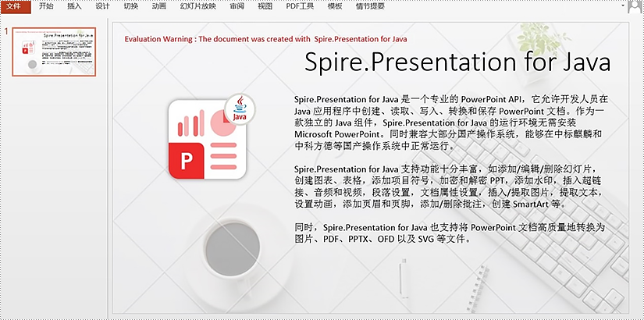This screenshot has width=644, height=320.
Task: Click the red Evaluation Warning text
Action: tap(265, 39)
